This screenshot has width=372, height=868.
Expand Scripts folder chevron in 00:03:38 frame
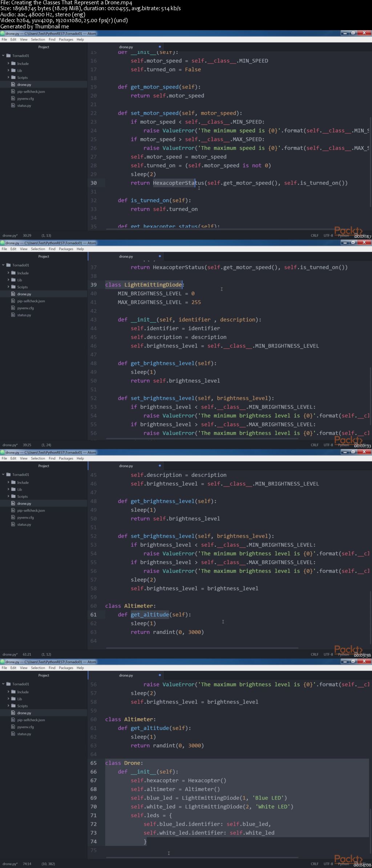[8, 496]
